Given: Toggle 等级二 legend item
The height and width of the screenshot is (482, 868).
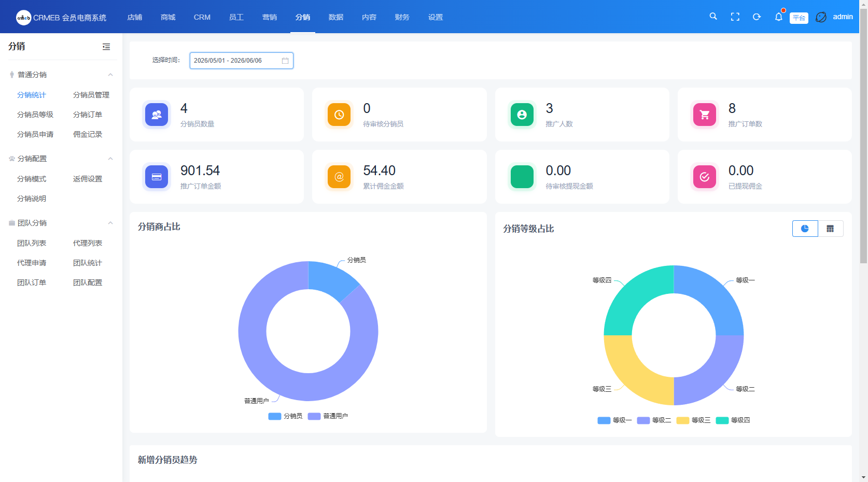Looking at the screenshot, I should tap(654, 420).
